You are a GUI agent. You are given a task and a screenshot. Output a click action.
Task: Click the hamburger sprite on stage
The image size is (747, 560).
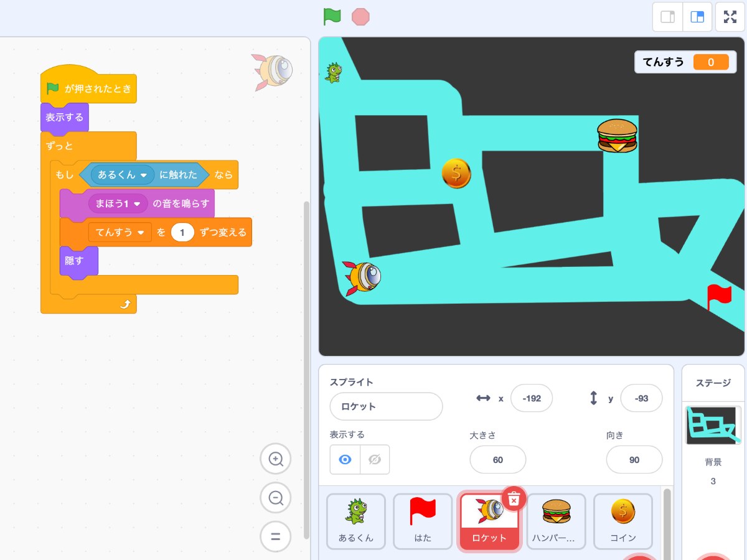pyautogui.click(x=617, y=136)
